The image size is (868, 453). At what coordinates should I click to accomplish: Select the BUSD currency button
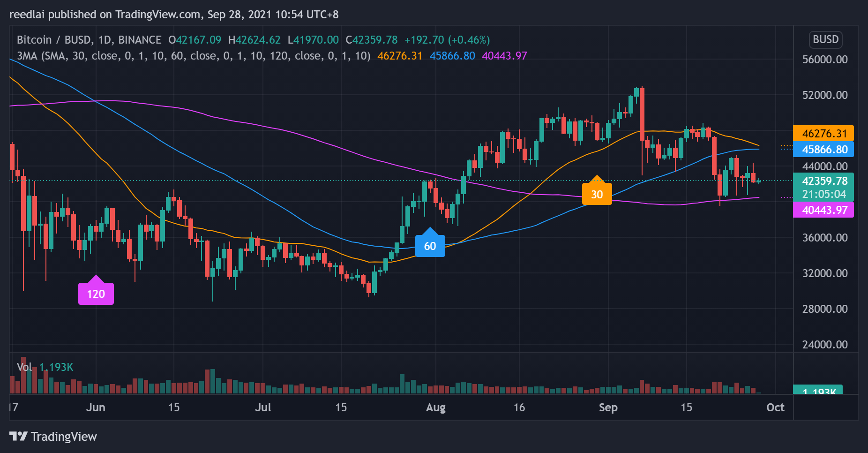click(x=825, y=39)
